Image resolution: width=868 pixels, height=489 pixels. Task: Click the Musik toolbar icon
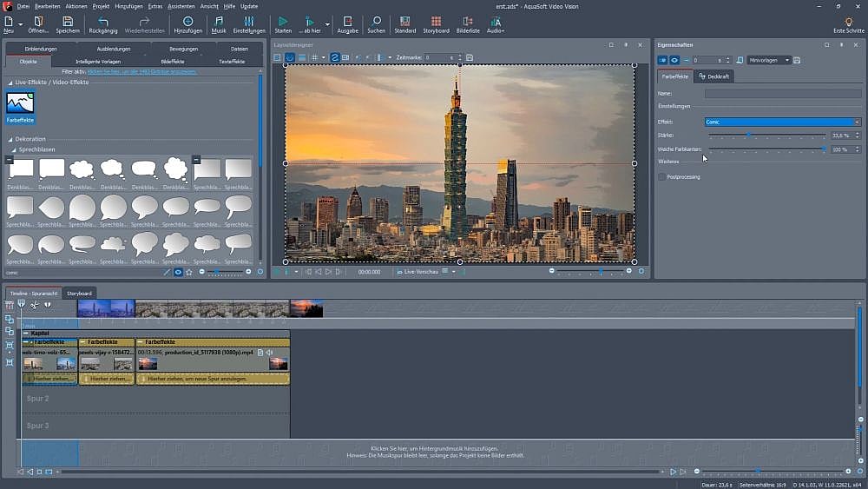point(218,21)
